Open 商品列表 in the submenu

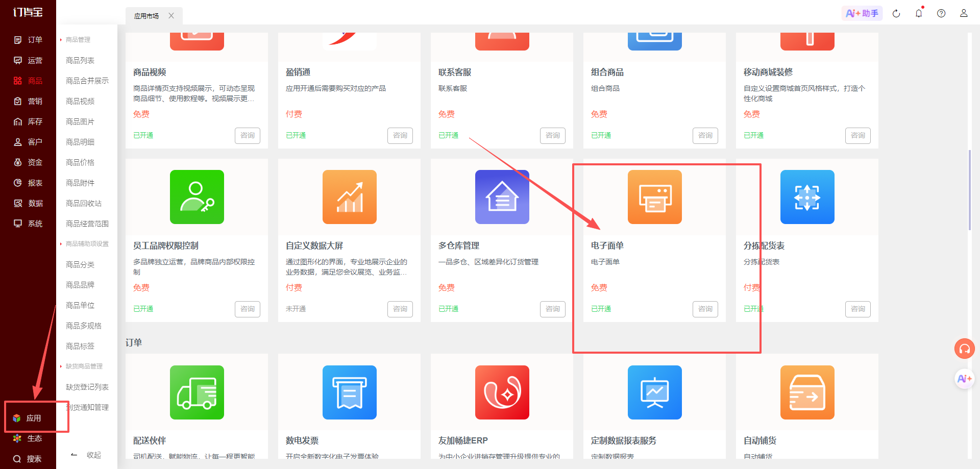(80, 60)
